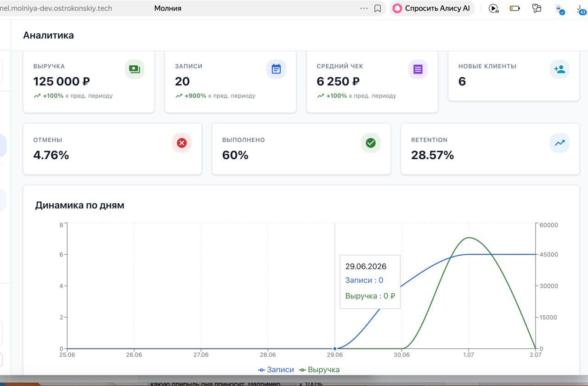The image size is (588, 386).
Task: Toggle the Выручка series in chart legend
Action: click(x=319, y=370)
